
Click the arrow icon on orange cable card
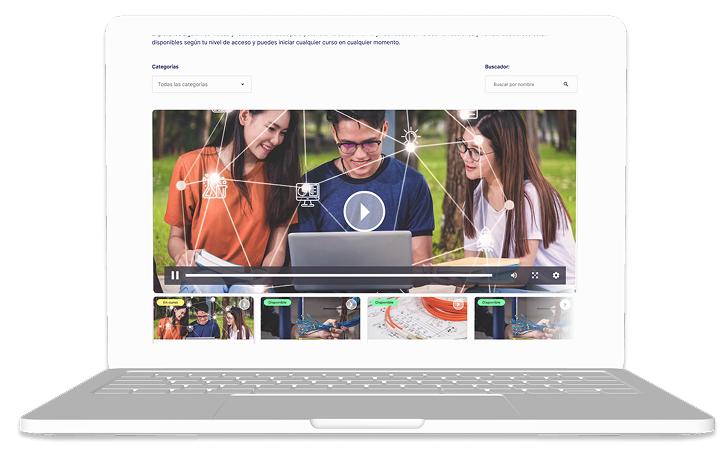point(458,304)
